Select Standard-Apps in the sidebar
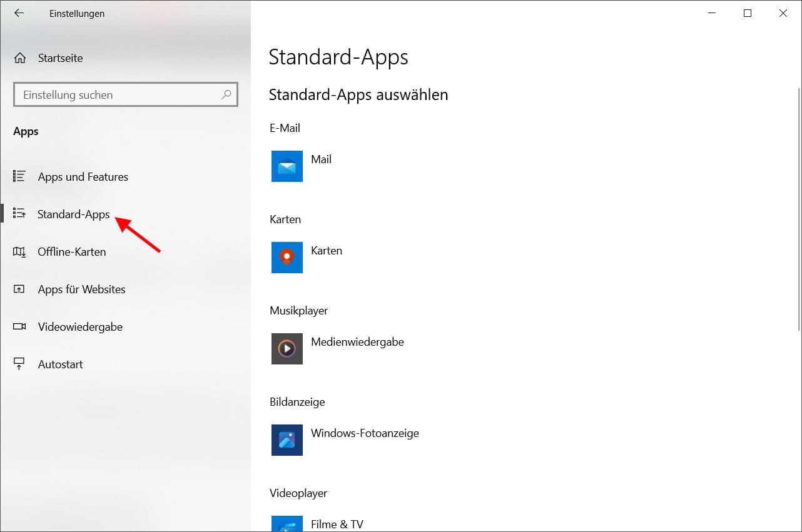This screenshot has height=532, width=802. (x=73, y=214)
